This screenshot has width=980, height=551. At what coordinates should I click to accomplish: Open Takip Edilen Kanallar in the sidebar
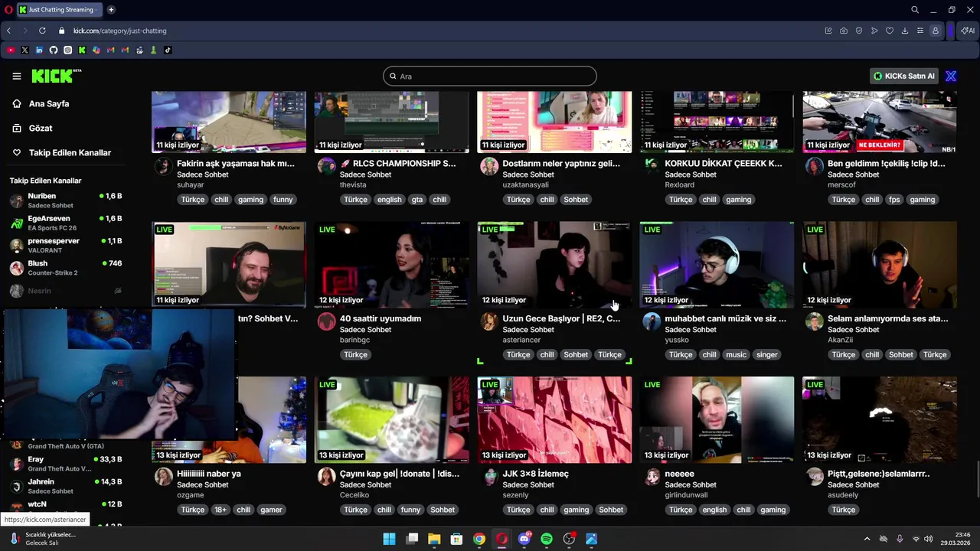70,152
